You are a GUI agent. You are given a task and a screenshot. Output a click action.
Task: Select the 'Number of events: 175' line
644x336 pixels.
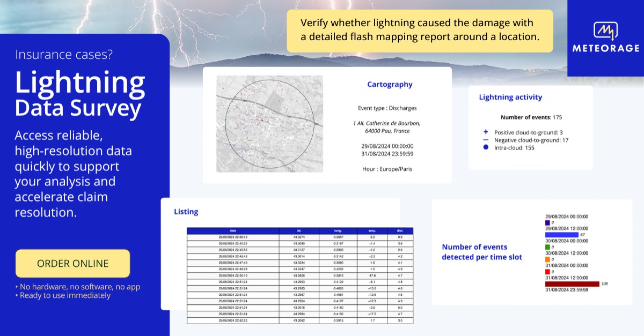click(x=531, y=117)
